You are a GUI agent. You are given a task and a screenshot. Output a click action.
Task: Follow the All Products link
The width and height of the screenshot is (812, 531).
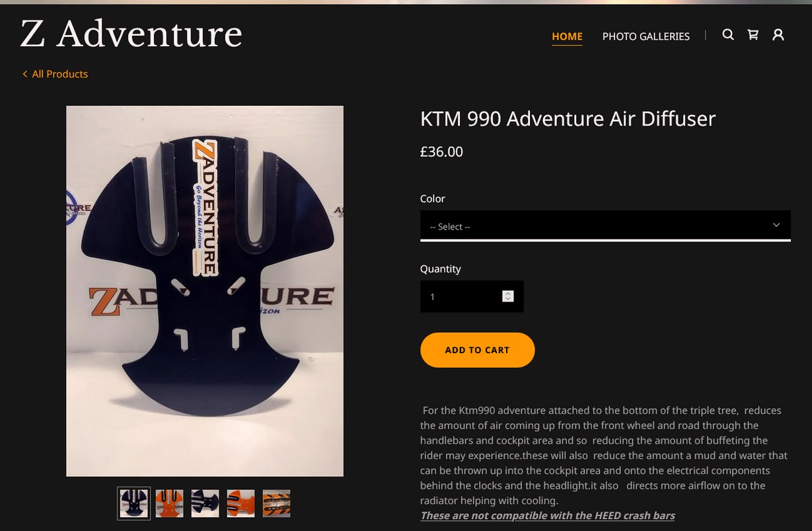tap(59, 74)
